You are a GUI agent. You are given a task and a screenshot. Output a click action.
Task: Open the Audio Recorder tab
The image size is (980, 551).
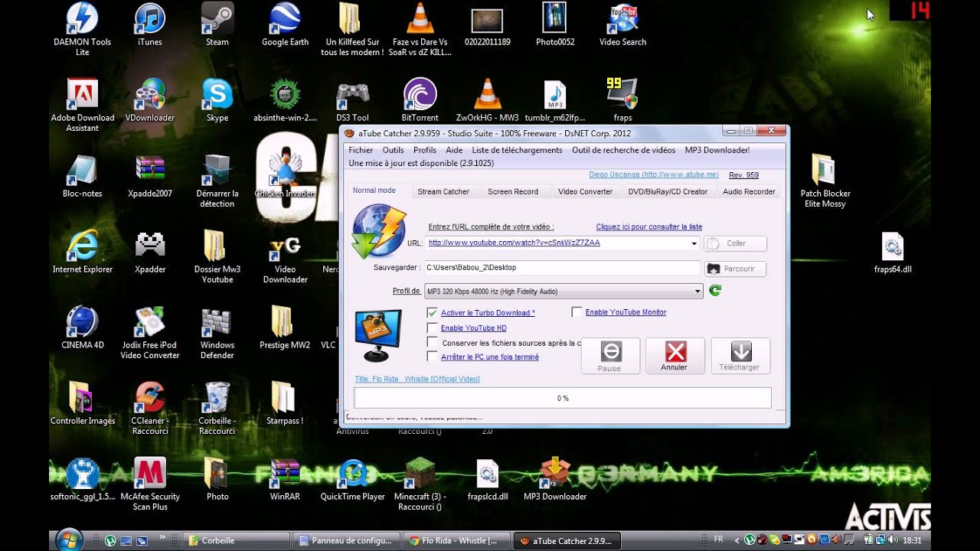749,191
